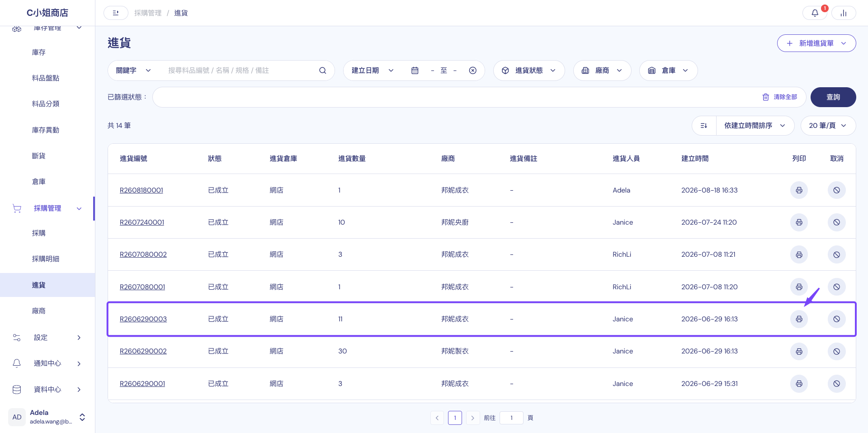The width and height of the screenshot is (868, 433).
Task: Open the calendar date picker icon
Action: 415,71
